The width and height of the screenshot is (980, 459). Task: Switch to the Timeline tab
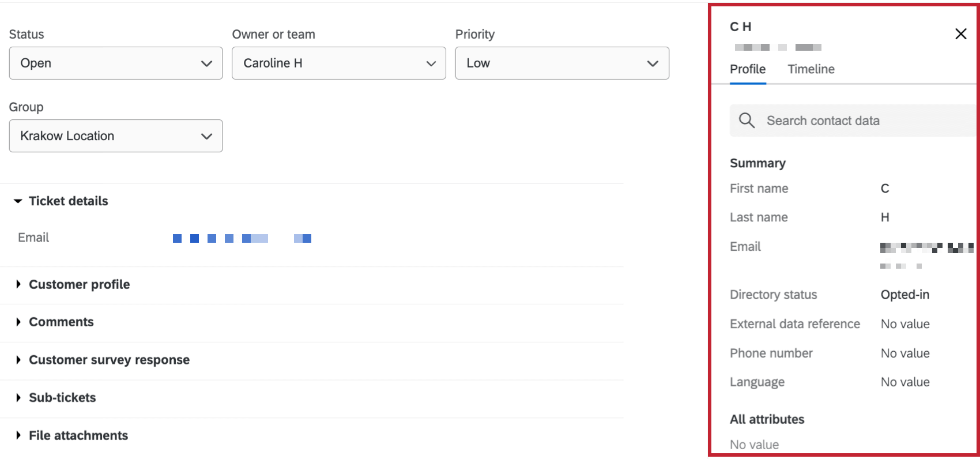(x=811, y=69)
